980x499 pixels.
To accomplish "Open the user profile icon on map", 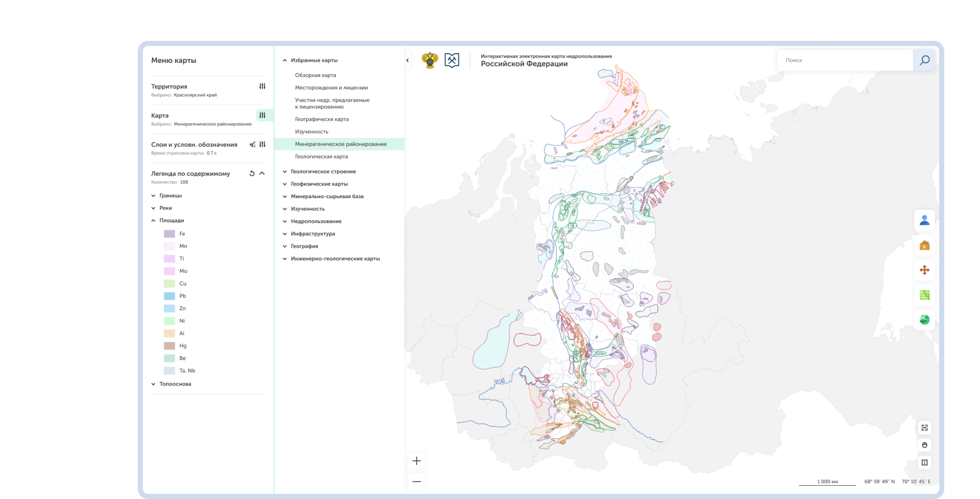I will point(924,220).
